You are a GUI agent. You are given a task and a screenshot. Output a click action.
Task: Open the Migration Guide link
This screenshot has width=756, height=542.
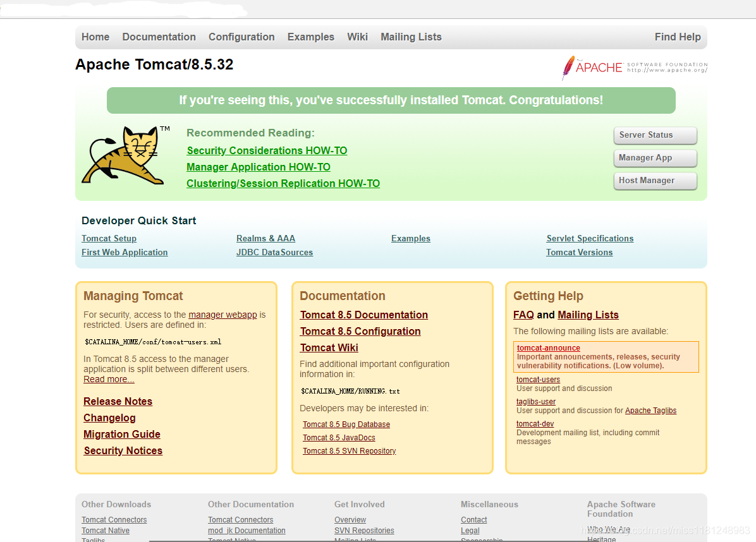[x=121, y=434]
